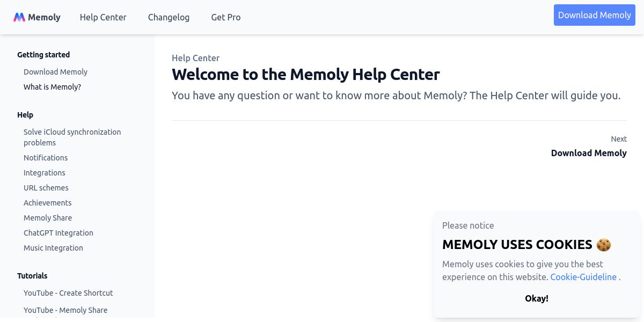
Task: Open the Notifications help article
Action: [46, 158]
